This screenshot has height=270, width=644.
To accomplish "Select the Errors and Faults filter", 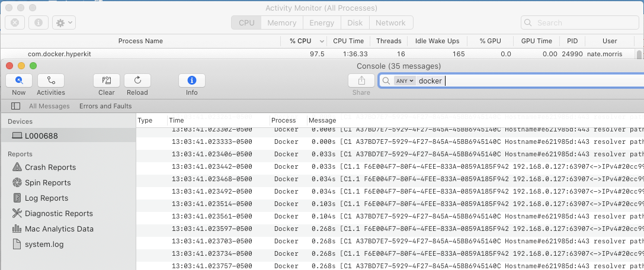I will pyautogui.click(x=105, y=106).
